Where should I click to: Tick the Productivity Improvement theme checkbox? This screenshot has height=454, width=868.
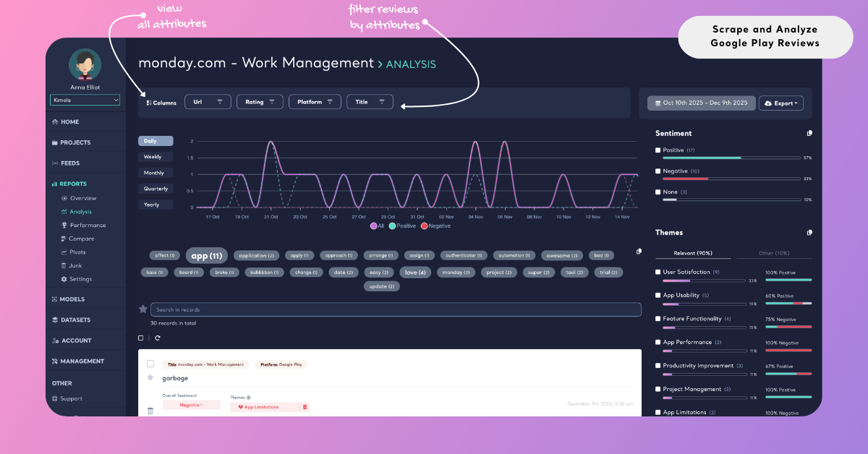click(x=658, y=366)
